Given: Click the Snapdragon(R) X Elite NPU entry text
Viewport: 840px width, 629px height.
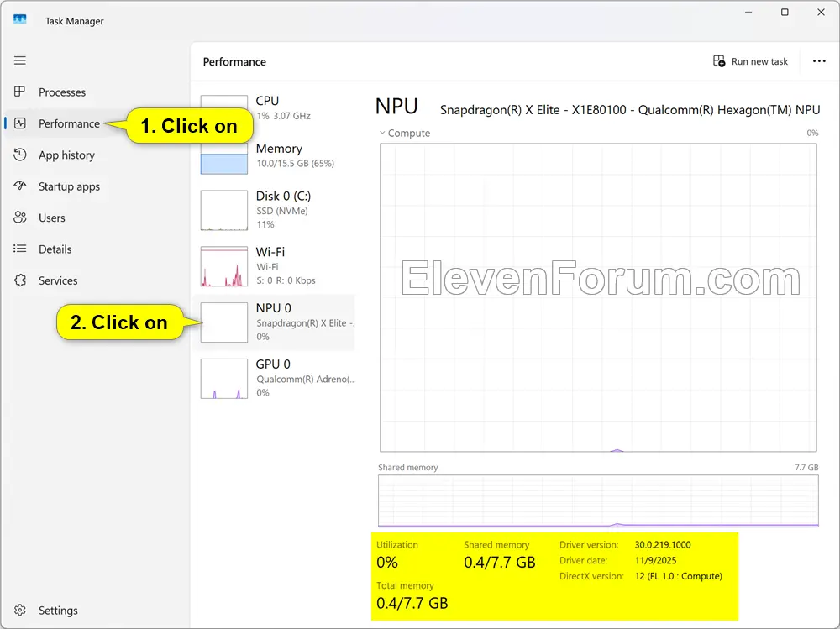Looking at the screenshot, I should (306, 323).
